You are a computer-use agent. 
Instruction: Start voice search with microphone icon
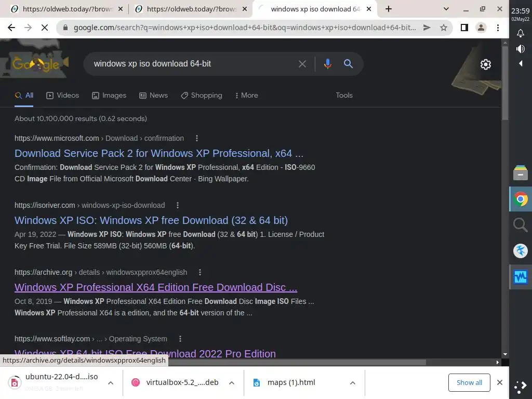click(x=327, y=64)
